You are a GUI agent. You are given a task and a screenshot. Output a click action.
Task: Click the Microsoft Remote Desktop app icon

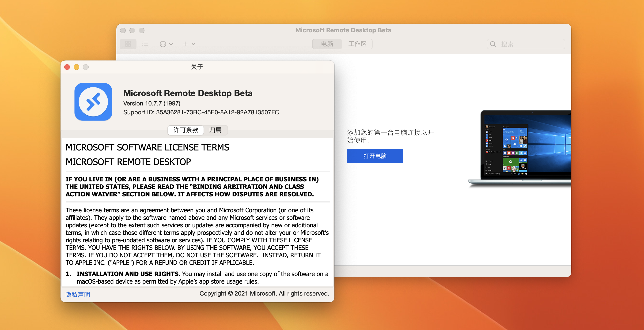point(93,102)
